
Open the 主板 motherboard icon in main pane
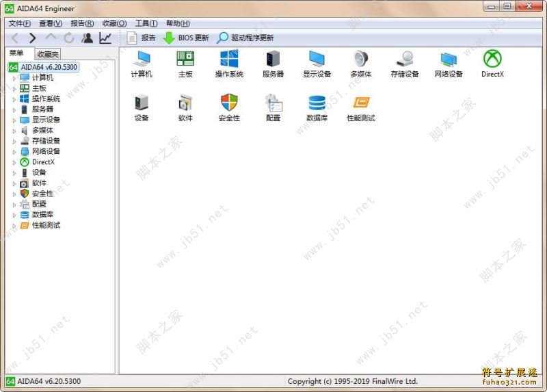pyautogui.click(x=185, y=64)
